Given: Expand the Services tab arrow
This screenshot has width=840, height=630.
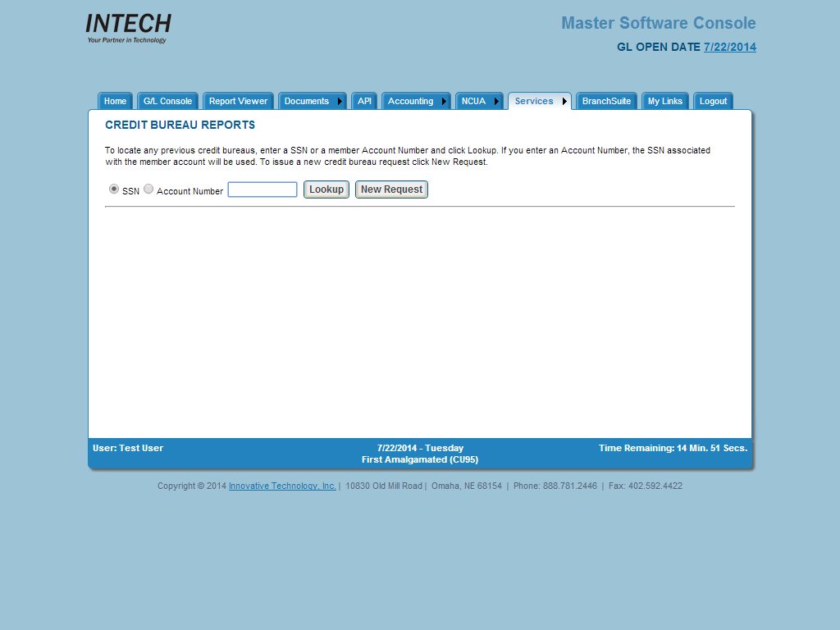Looking at the screenshot, I should (x=564, y=102).
